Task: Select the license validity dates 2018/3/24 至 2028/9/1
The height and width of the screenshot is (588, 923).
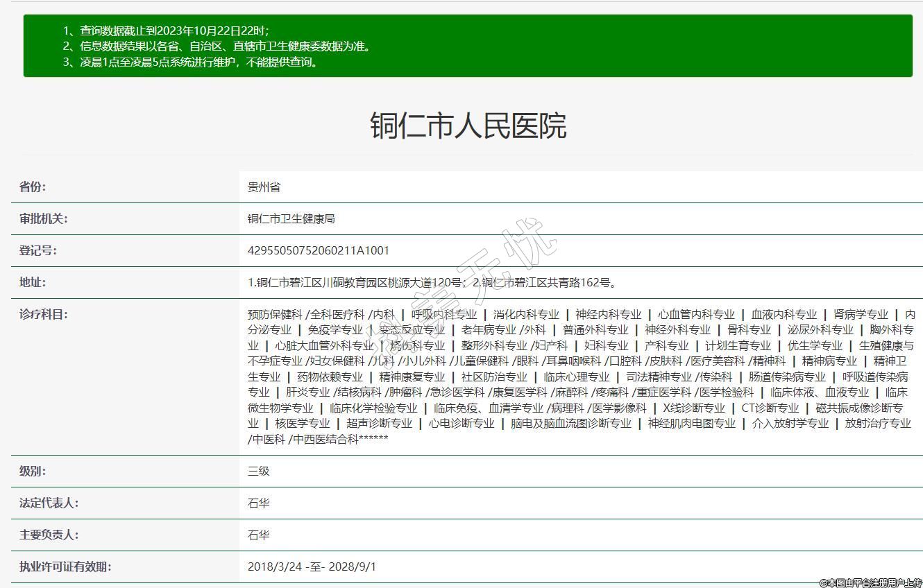Action: (x=312, y=567)
